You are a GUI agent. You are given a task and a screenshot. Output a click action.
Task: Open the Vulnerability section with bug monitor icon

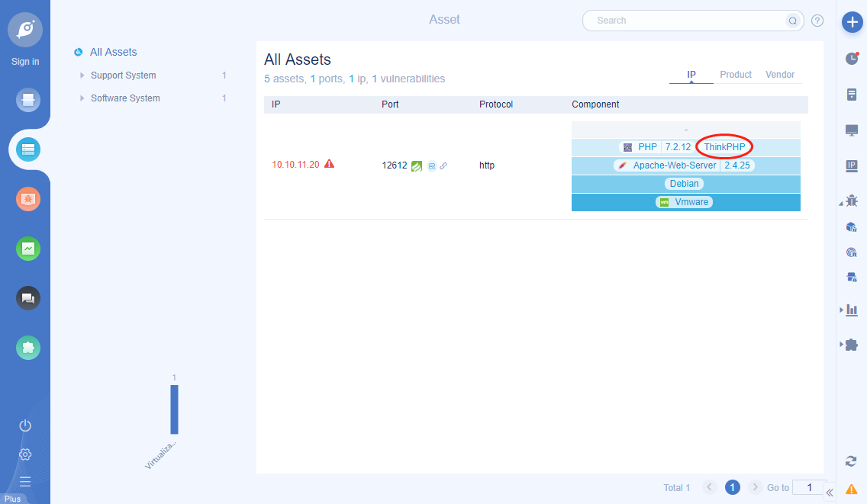click(x=28, y=199)
